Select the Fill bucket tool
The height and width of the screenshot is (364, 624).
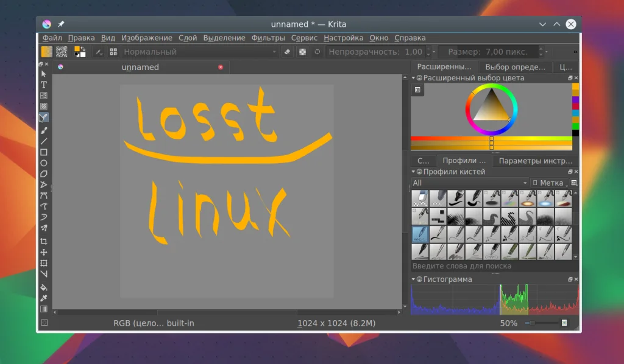44,287
